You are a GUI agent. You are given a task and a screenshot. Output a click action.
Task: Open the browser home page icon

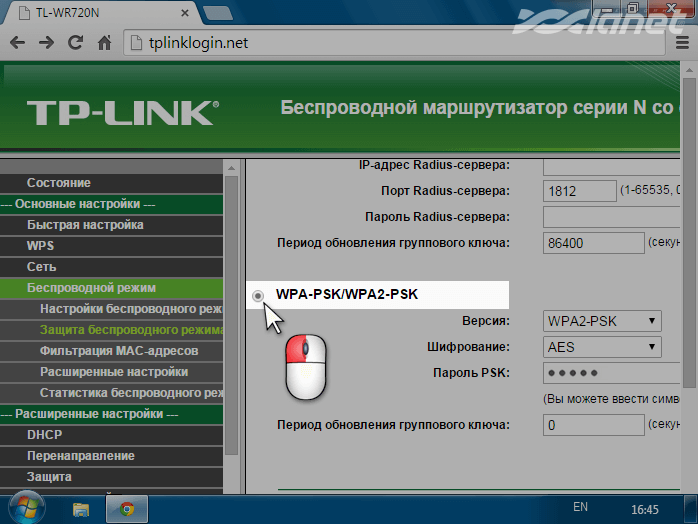click(105, 43)
